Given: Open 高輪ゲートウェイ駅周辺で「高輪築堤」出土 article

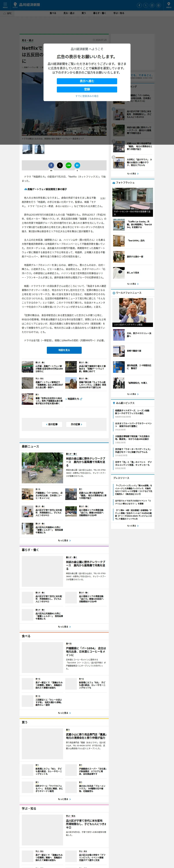Looking at the screenshot, I should (42, 383).
